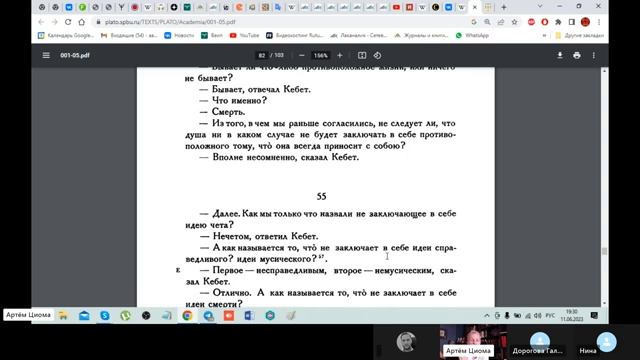Open the YouTube bookmark
The width and height of the screenshot is (640, 360).
244,36
